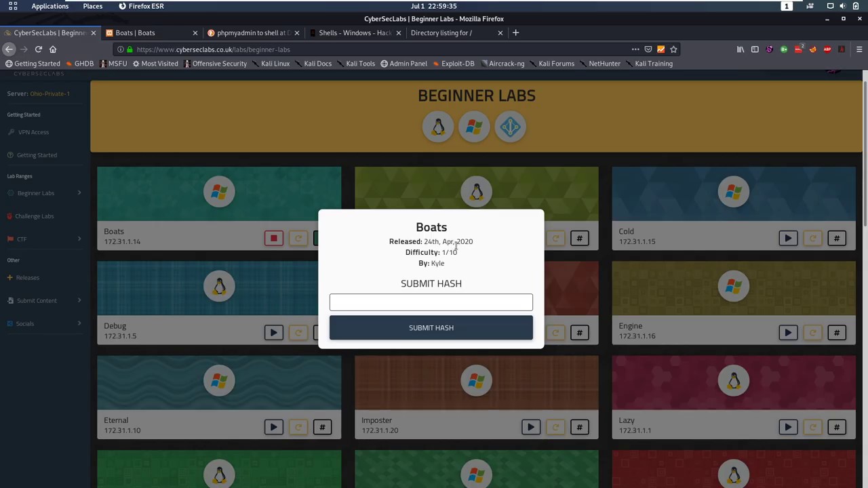Image resolution: width=868 pixels, height=488 pixels.
Task: Open Getting Started sidebar link
Action: coord(37,155)
